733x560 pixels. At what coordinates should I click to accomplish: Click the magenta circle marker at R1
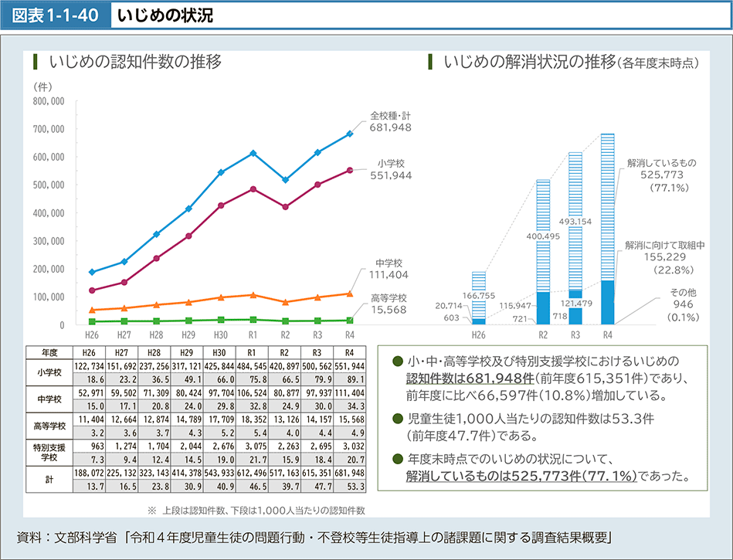(253, 188)
